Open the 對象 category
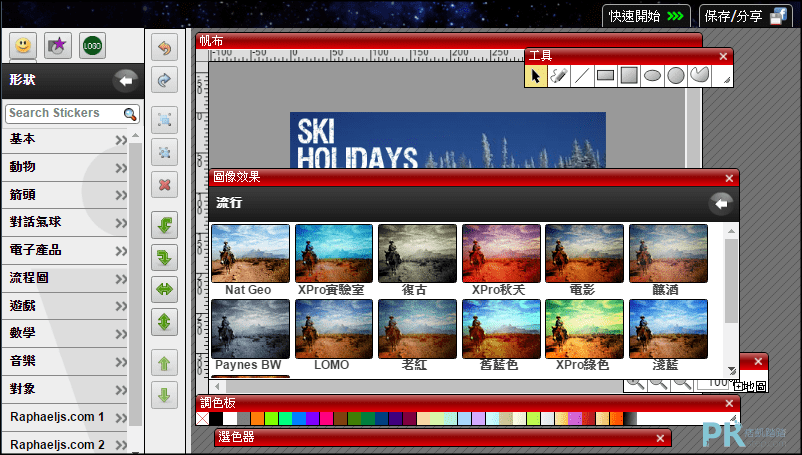802x455 pixels. coord(65,389)
